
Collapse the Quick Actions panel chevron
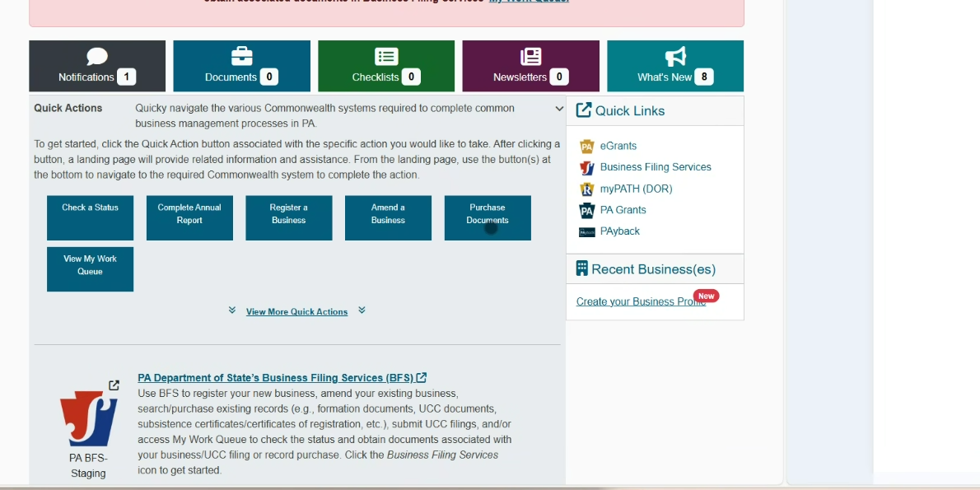coord(558,108)
